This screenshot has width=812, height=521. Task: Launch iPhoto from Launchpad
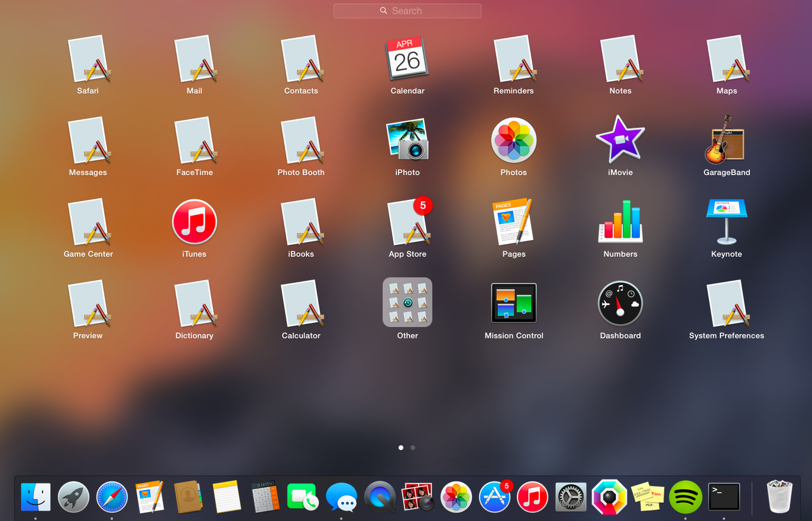click(407, 141)
